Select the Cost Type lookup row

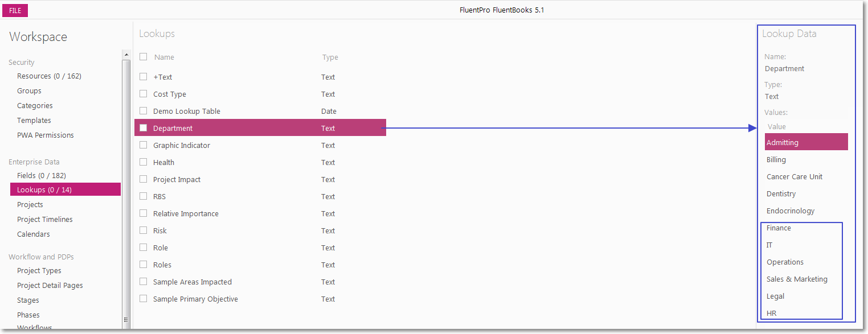point(260,94)
